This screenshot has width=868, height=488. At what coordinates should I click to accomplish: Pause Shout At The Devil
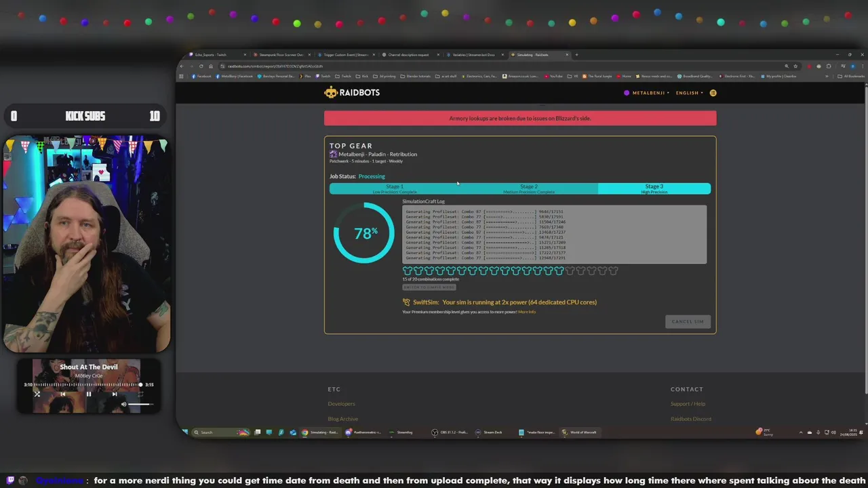click(x=88, y=394)
